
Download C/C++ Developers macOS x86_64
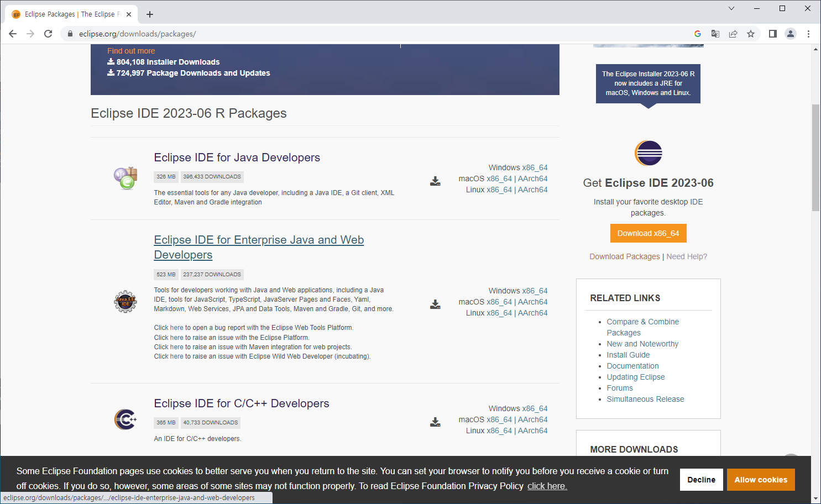point(499,419)
